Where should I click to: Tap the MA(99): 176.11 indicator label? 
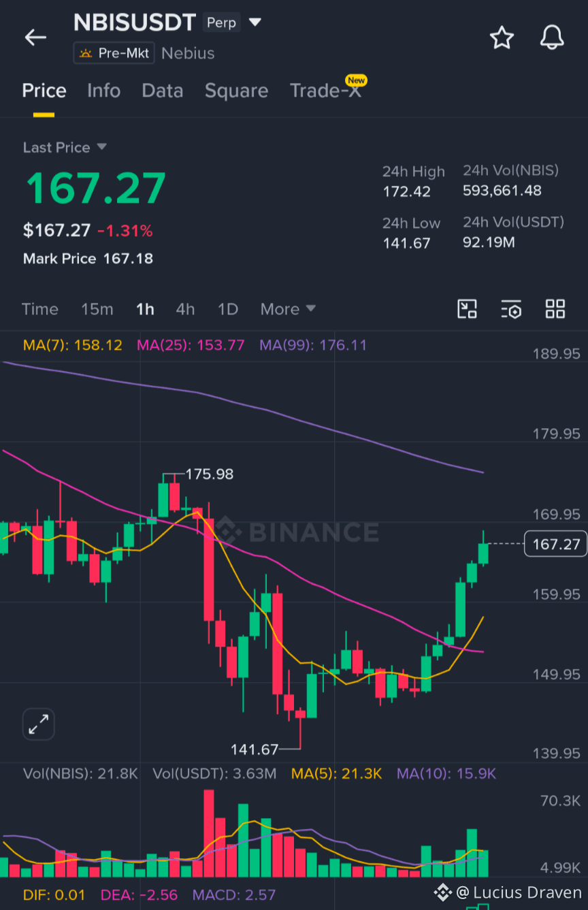coord(313,345)
